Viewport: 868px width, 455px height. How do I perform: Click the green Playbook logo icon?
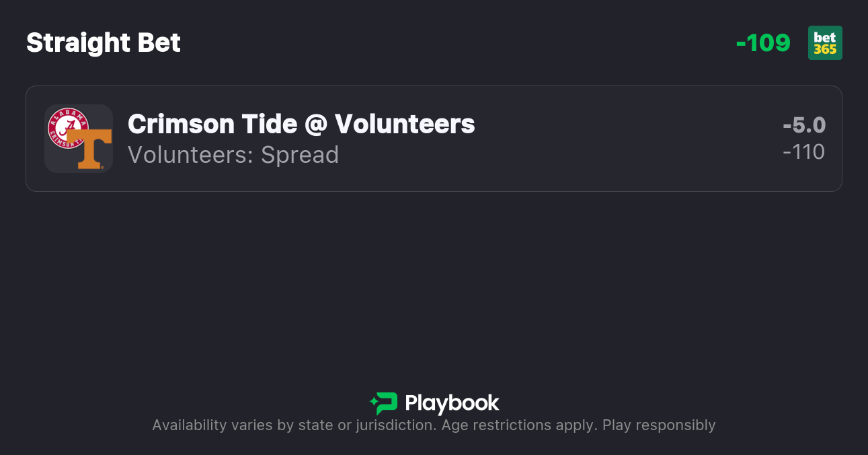pyautogui.click(x=384, y=403)
